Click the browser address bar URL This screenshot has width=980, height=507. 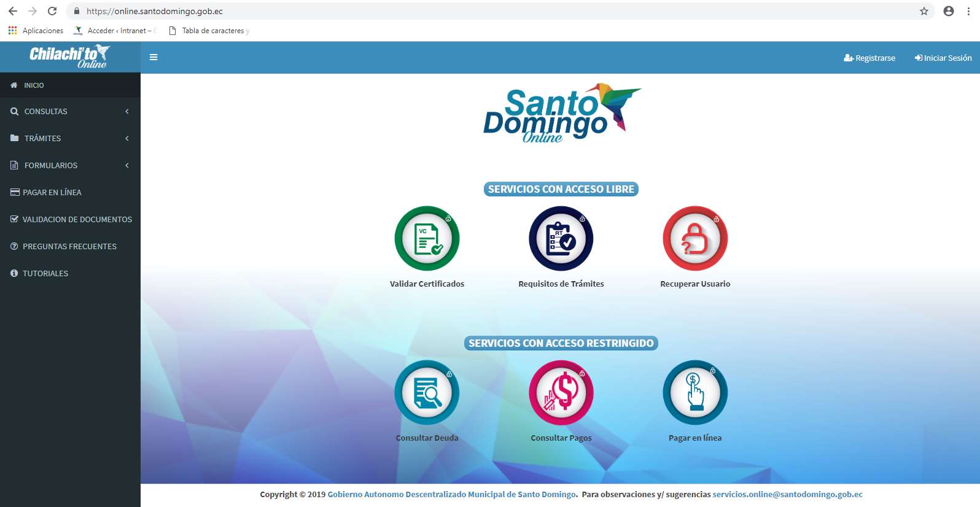pos(155,11)
